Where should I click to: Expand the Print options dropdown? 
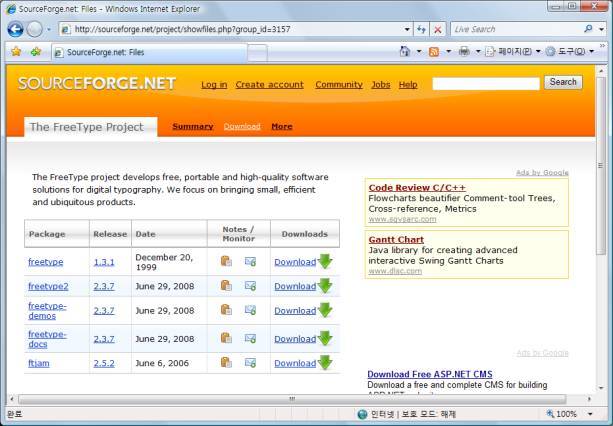(x=478, y=52)
